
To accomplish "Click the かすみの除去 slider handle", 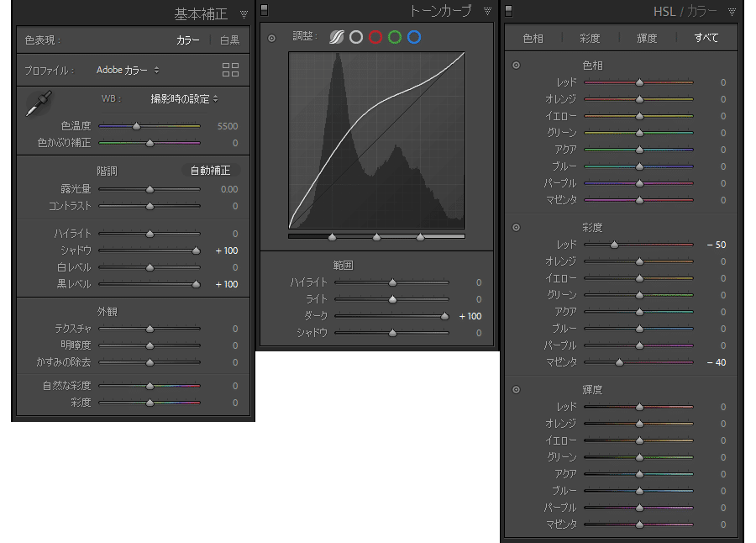I will (150, 362).
